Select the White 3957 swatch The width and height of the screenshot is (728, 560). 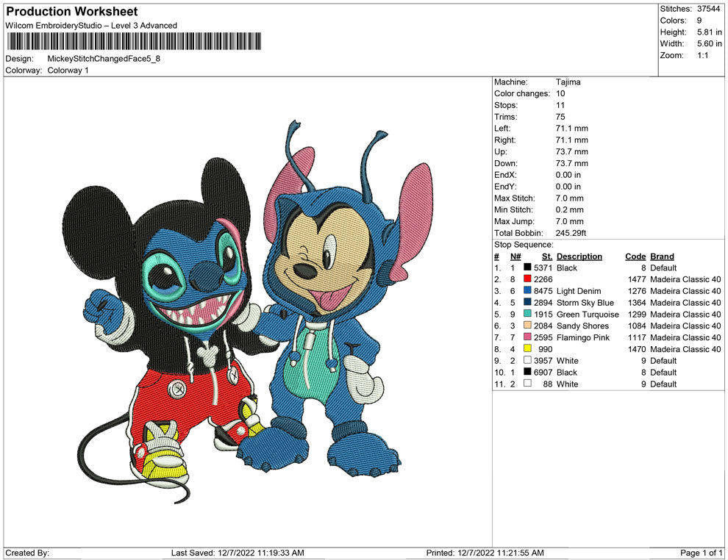[x=528, y=361]
